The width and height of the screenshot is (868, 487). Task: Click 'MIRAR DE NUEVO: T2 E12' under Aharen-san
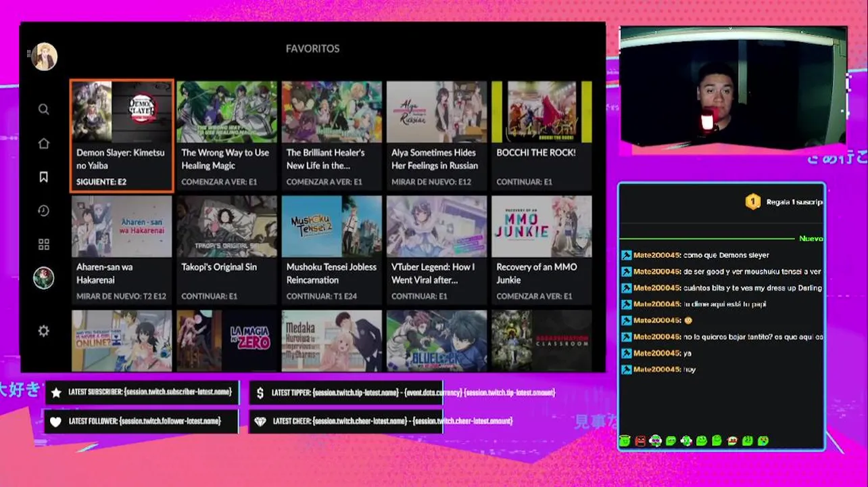[x=121, y=296]
